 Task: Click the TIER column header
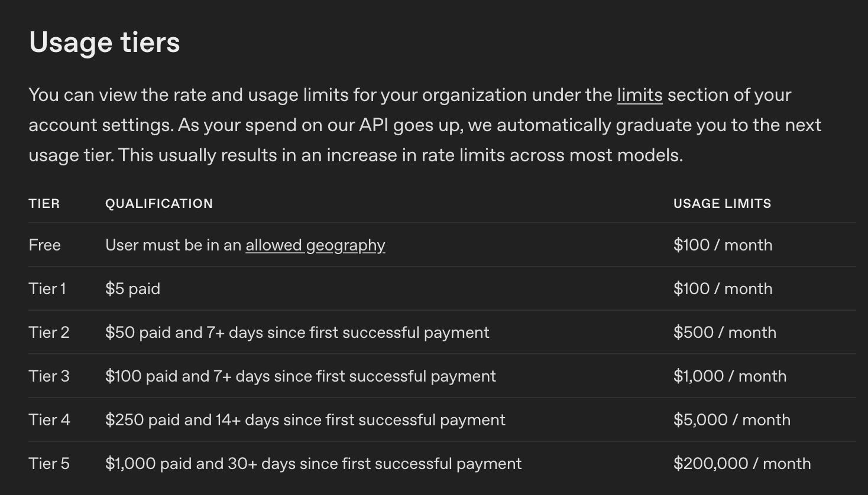44,204
